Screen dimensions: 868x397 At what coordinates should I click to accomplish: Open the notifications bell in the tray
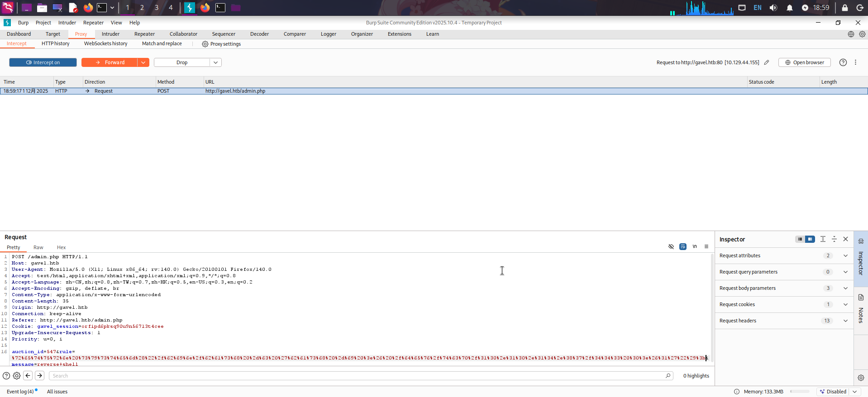click(790, 8)
